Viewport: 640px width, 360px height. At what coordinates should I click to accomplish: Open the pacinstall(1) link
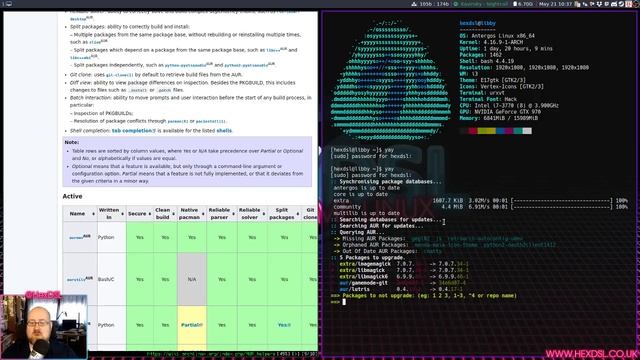(211, 121)
